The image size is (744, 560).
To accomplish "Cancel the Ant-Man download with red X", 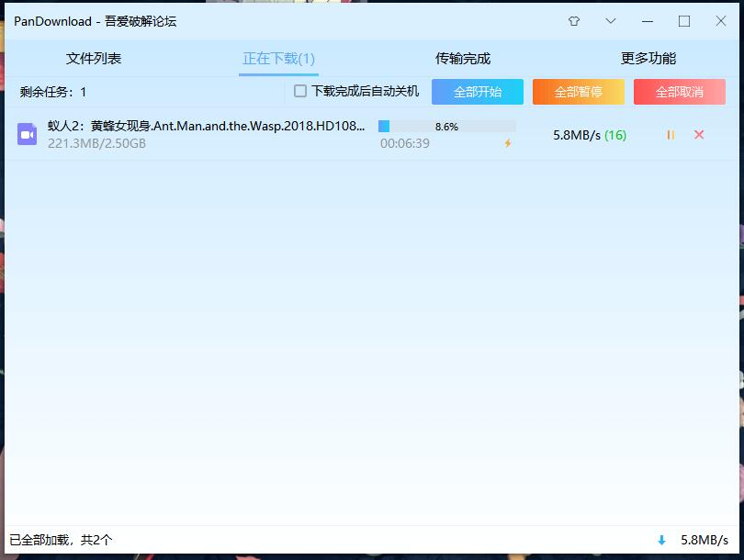I will coord(699,135).
